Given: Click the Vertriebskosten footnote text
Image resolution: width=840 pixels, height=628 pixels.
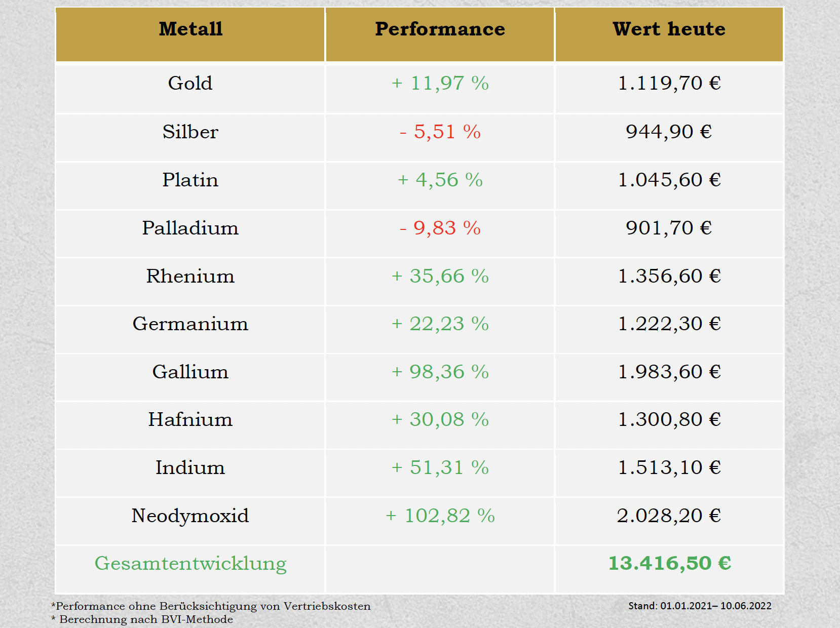Looking at the screenshot, I should [211, 606].
